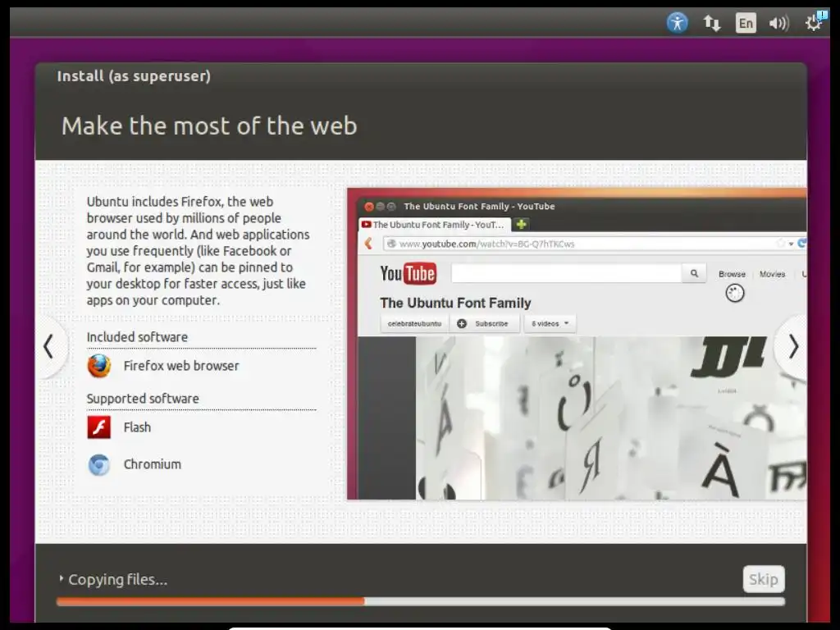Click the address bar dropdown arrow
Viewport: 840px width, 630px height.
point(792,244)
